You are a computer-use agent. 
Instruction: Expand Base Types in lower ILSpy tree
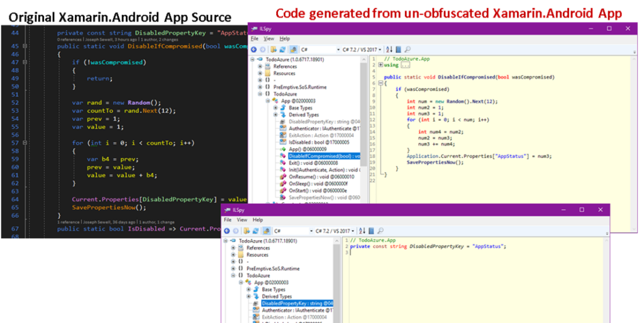coord(249,289)
